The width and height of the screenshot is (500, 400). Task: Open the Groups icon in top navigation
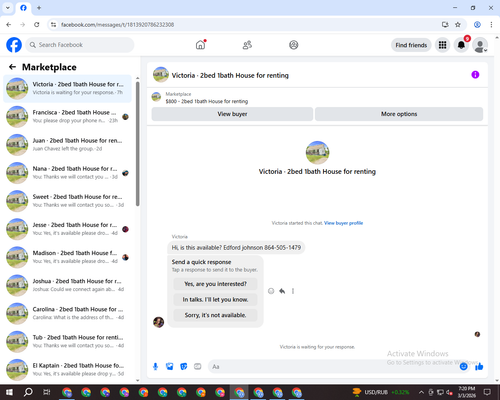pyautogui.click(x=294, y=45)
